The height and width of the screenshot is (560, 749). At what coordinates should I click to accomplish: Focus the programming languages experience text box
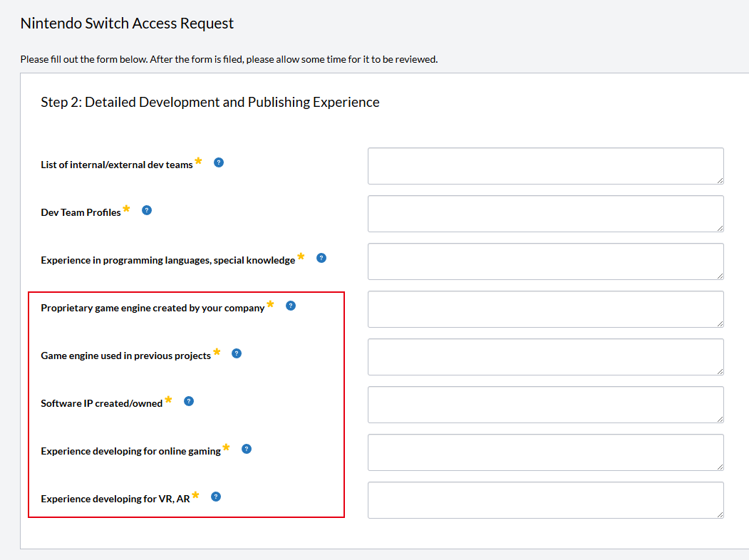pyautogui.click(x=545, y=261)
